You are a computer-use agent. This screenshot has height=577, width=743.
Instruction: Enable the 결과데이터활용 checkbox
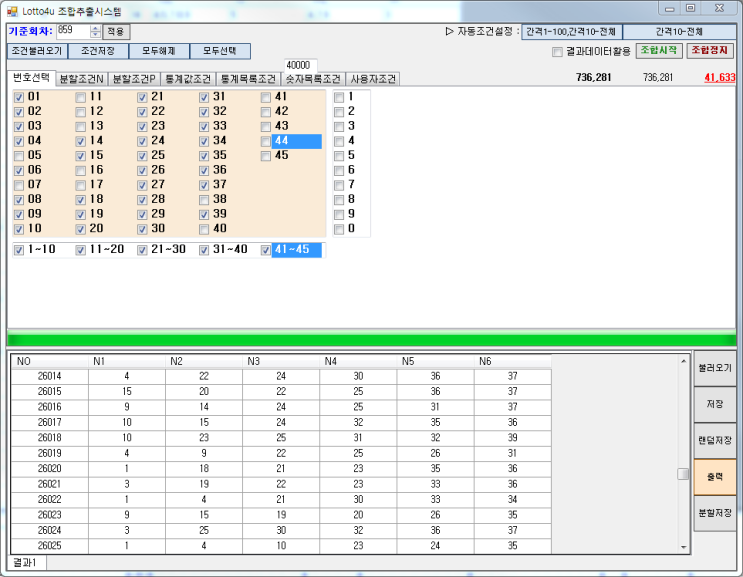click(557, 52)
